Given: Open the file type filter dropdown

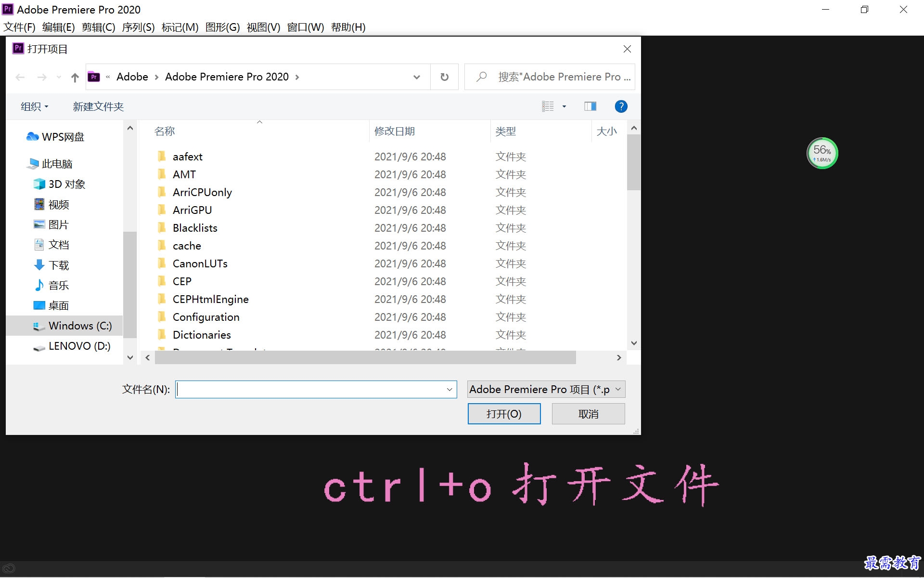Looking at the screenshot, I should point(546,389).
